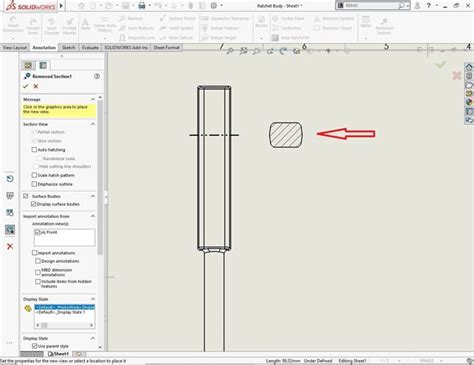Switch to the Sheet Format tab
This screenshot has width=474, height=365.
coord(166,48)
